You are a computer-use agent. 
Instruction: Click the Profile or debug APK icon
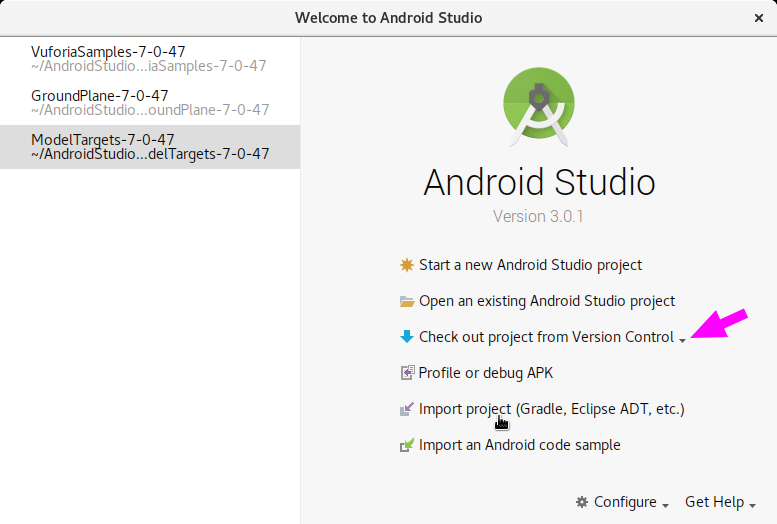click(x=407, y=373)
